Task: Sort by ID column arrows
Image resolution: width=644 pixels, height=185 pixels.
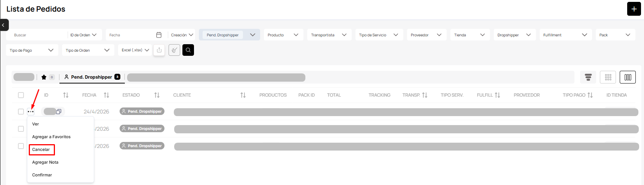Action: pos(66,95)
